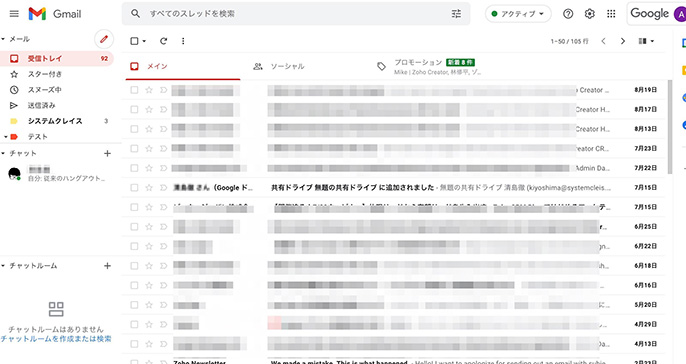This screenshot has height=364, width=686.
Task: Open the 8月13日 email
Action: point(393,129)
